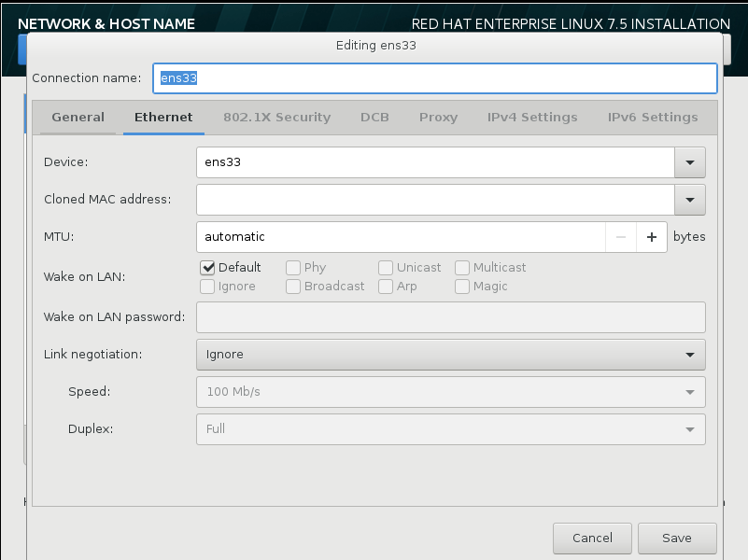Image resolution: width=748 pixels, height=560 pixels.
Task: Click the 'Wake on LAN password:' label
Action: 114,317
